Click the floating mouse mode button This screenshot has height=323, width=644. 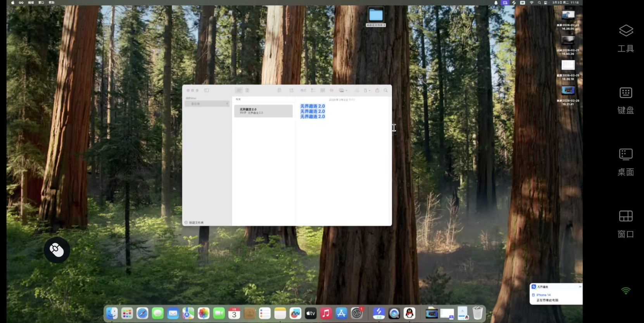tap(57, 250)
